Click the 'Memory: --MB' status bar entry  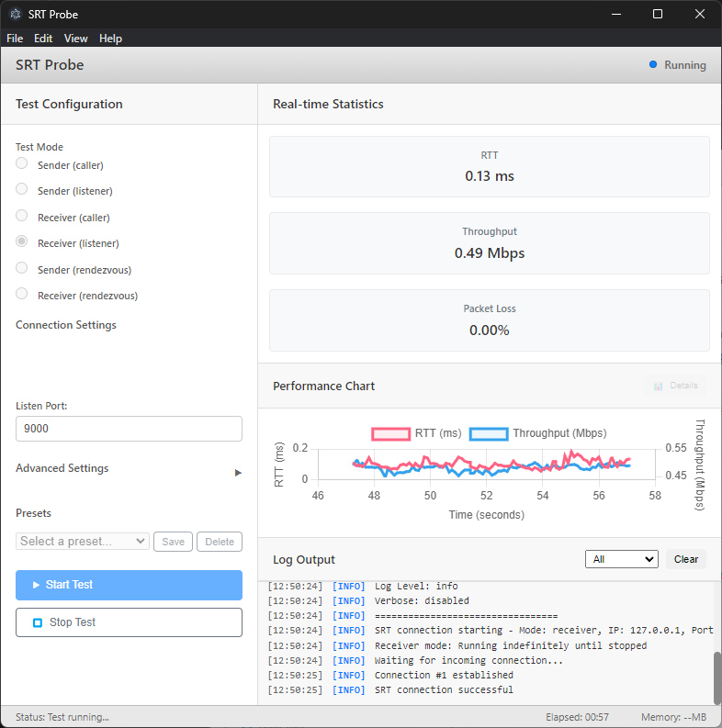coord(673,717)
